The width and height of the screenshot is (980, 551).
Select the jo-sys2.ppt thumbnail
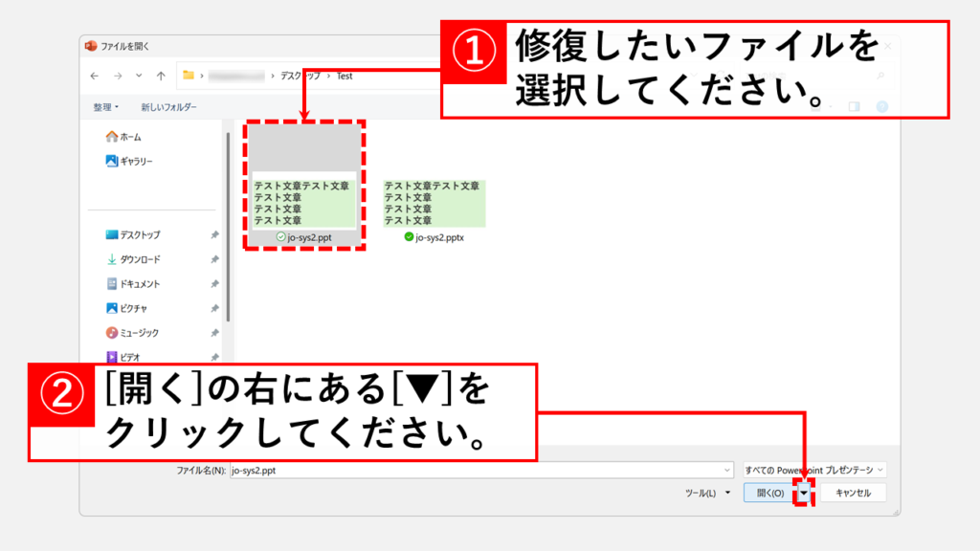(304, 185)
